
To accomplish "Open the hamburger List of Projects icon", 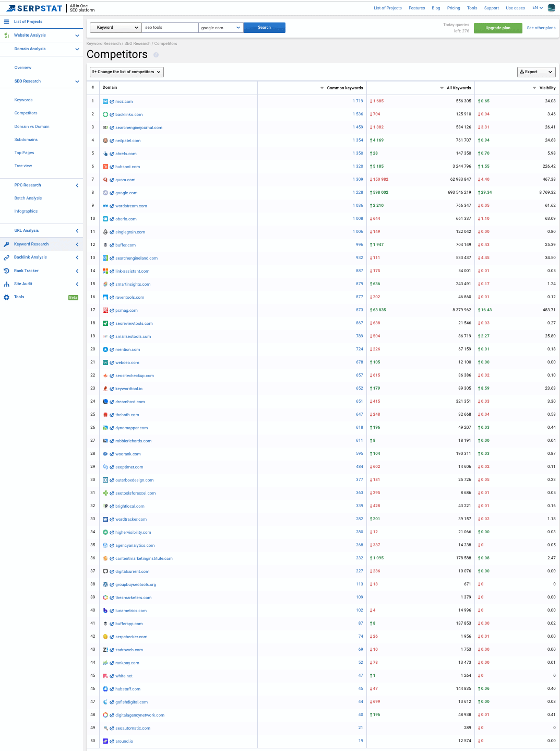I will pyautogui.click(x=7, y=21).
